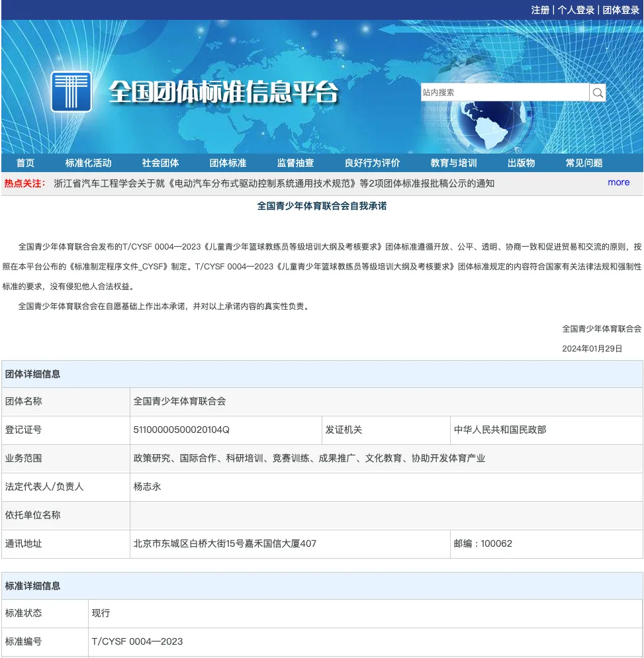Click the 团体名称 label cell
The width and height of the screenshot is (644, 658).
coord(66,401)
